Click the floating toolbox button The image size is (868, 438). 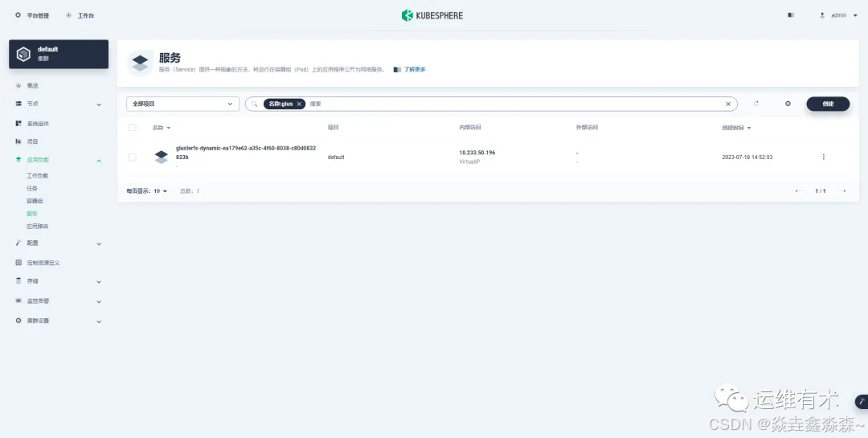pyautogui.click(x=862, y=402)
